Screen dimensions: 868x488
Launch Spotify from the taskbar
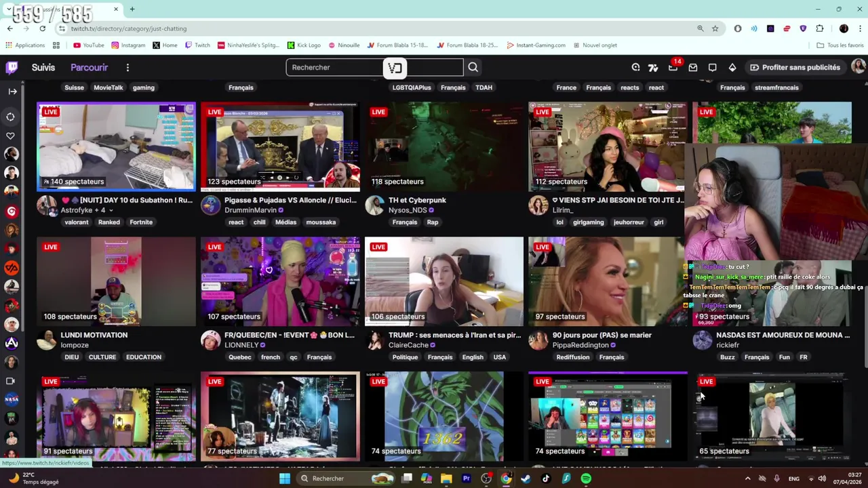[x=586, y=479]
